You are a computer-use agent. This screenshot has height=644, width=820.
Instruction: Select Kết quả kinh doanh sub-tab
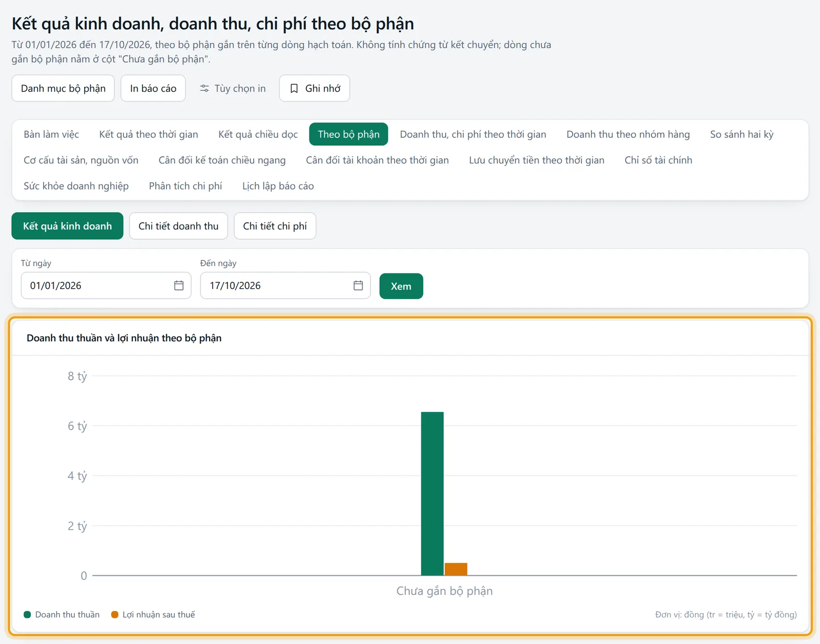point(67,226)
